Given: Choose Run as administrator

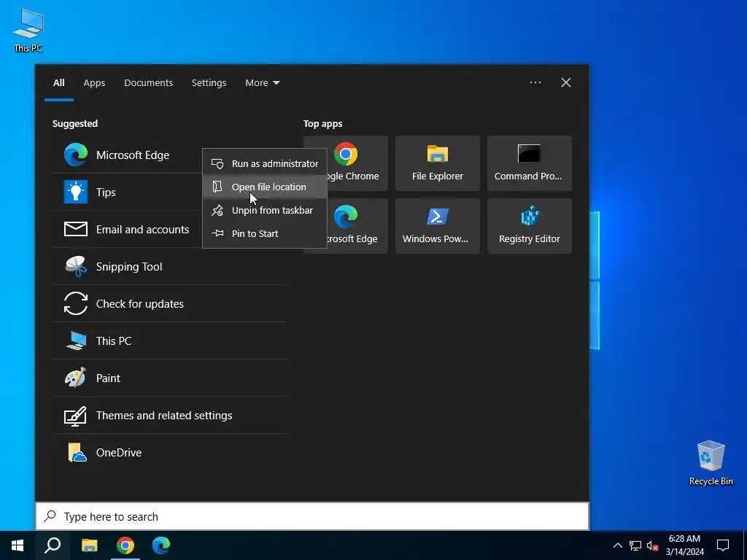Looking at the screenshot, I should (265, 163).
